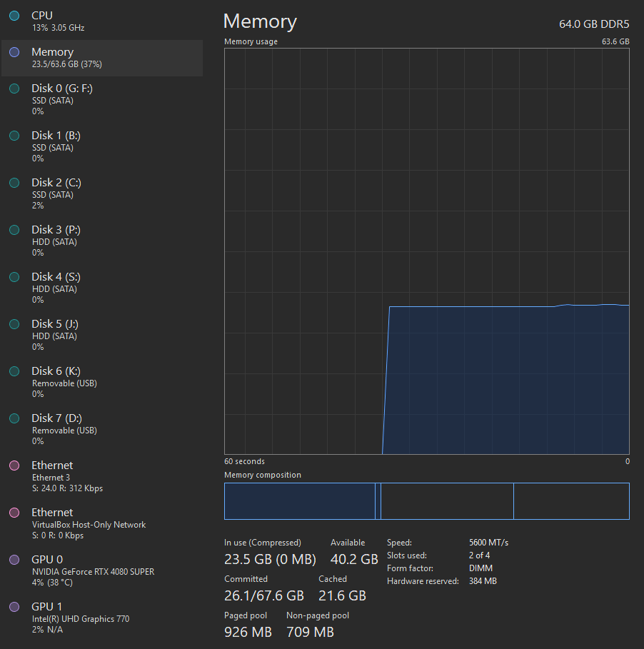Click the 'Memory usage' graph label
Viewport: 644px width, 649px height.
coord(251,41)
